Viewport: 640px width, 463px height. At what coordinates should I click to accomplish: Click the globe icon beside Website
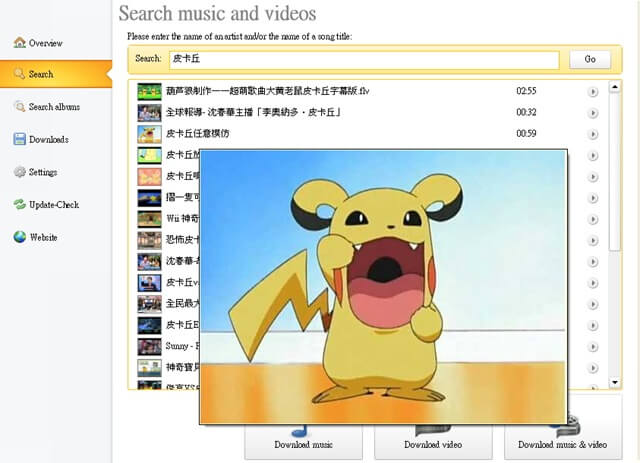(20, 237)
